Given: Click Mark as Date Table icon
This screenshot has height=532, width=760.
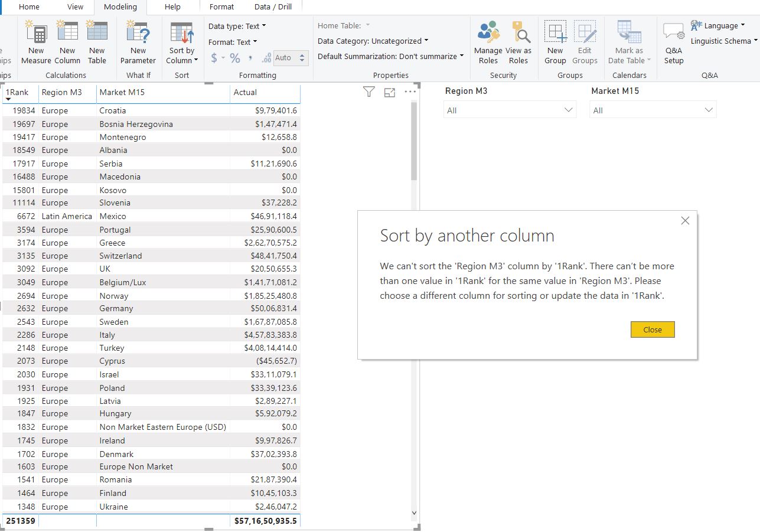Looking at the screenshot, I should point(629,32).
